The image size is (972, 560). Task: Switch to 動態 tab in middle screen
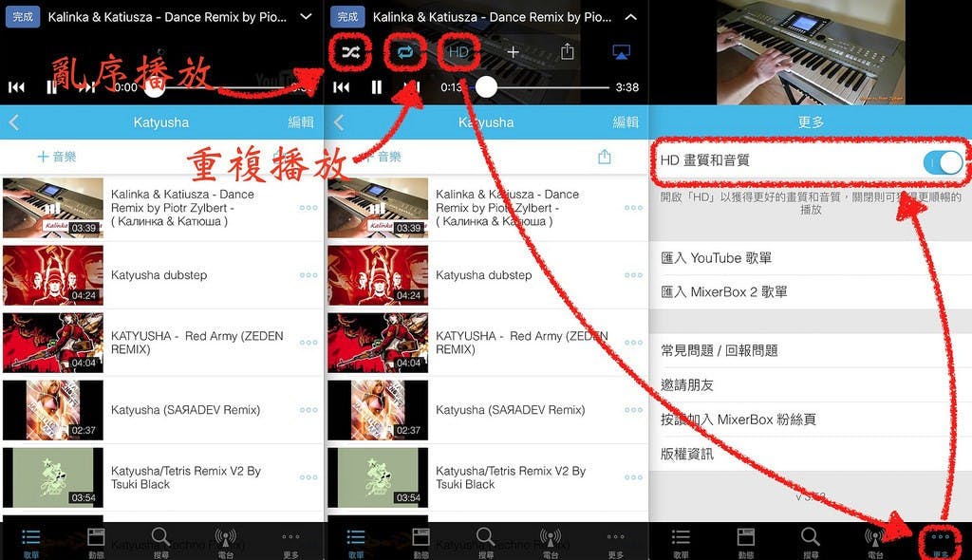(421, 543)
